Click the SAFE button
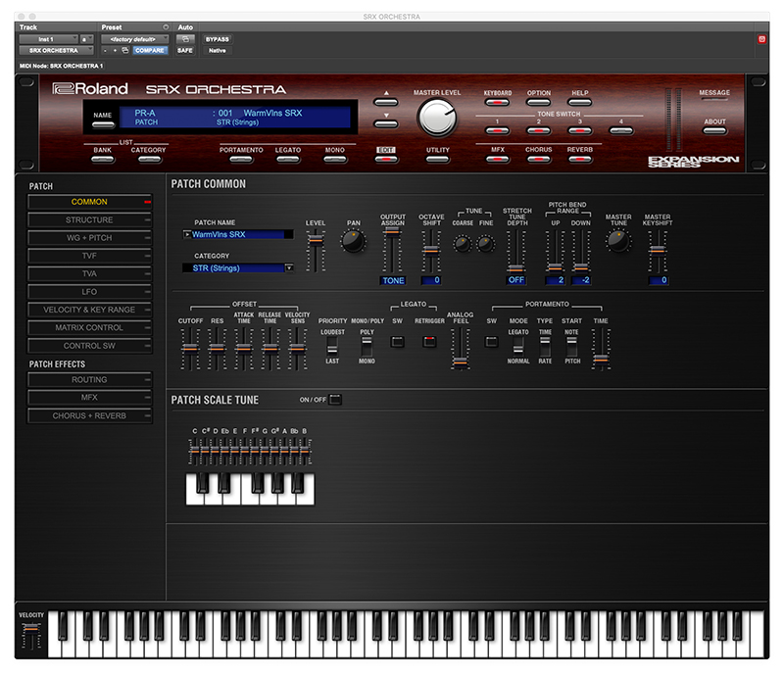The width and height of the screenshot is (784, 676). click(185, 51)
